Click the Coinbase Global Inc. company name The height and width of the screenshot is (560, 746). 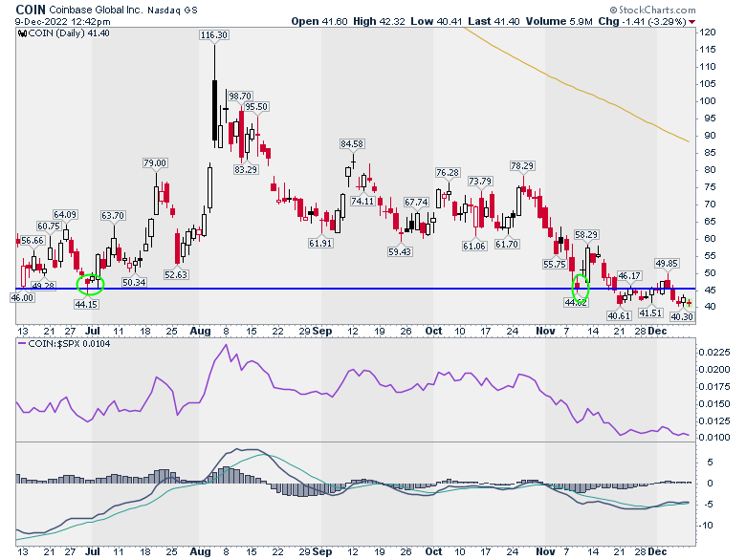point(96,10)
